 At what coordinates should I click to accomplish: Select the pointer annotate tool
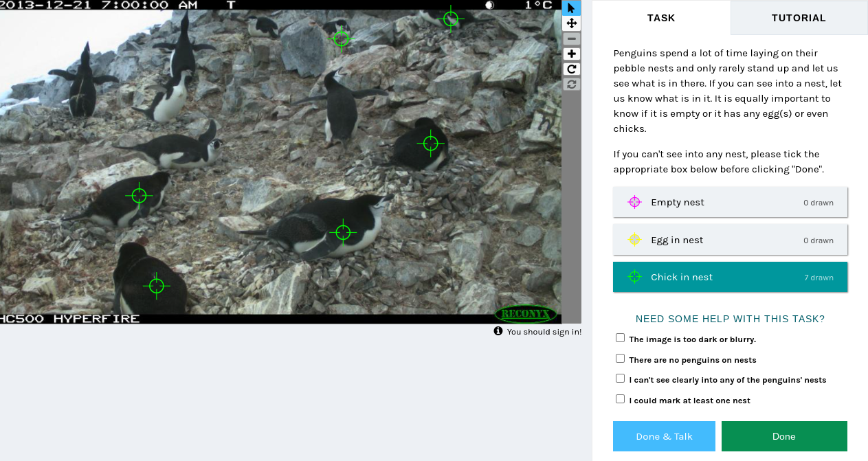tap(571, 8)
